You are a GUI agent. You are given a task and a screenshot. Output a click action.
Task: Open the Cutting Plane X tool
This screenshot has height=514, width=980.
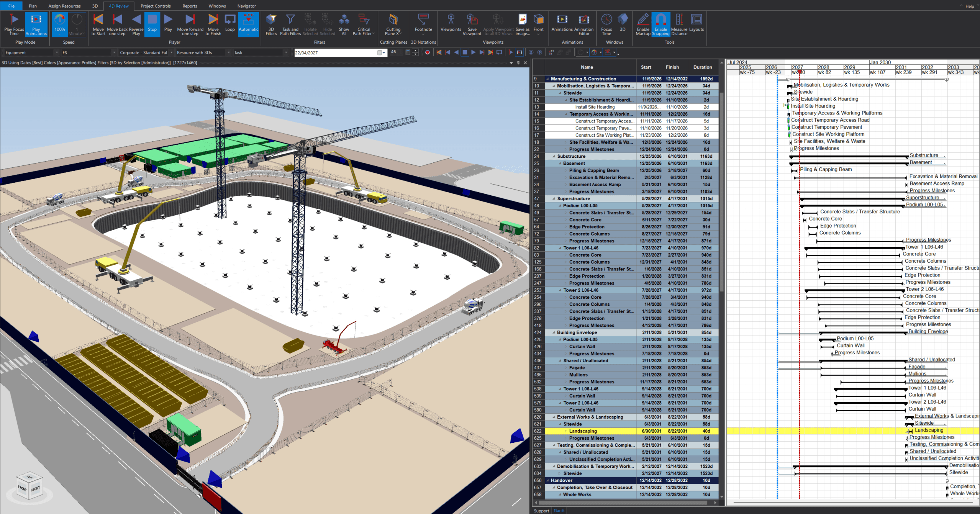click(393, 25)
